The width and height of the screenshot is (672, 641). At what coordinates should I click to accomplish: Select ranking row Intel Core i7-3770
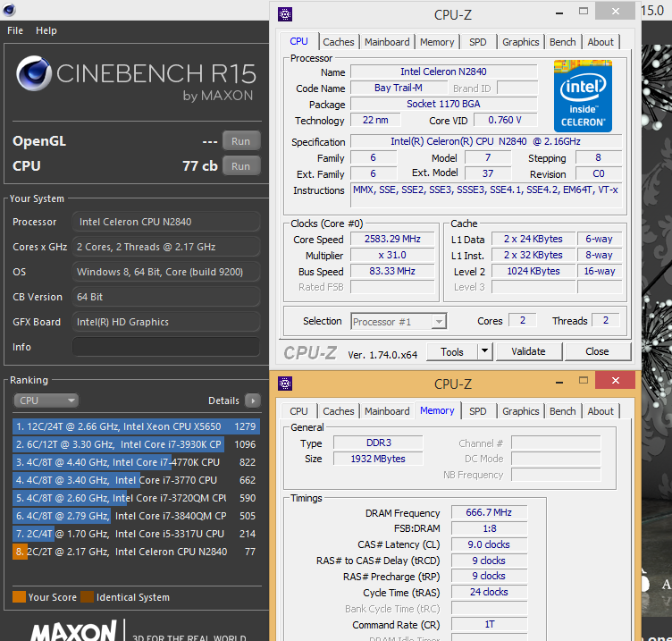(x=136, y=480)
